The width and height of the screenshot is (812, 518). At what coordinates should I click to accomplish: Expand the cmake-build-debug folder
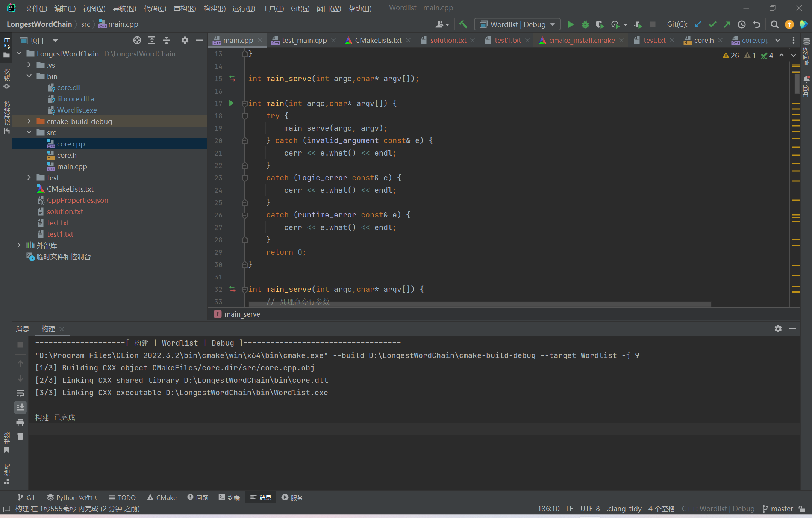29,121
